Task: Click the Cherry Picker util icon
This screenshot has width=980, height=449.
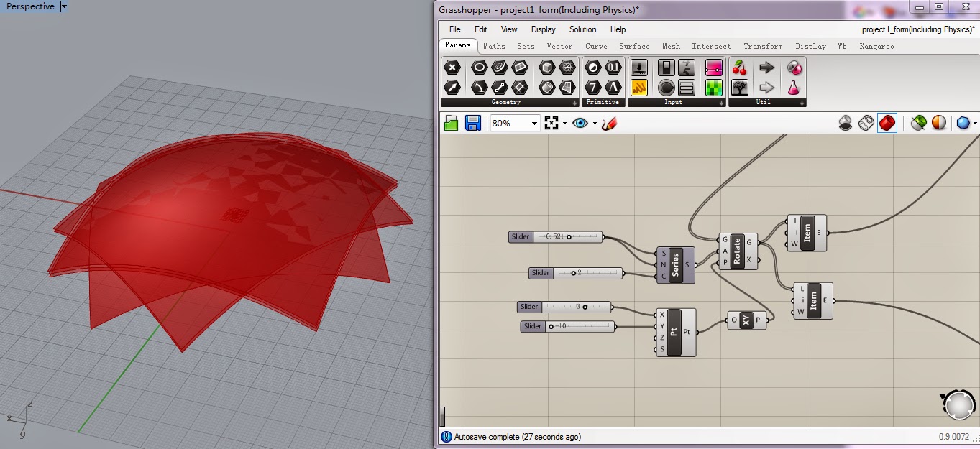Action: click(739, 68)
